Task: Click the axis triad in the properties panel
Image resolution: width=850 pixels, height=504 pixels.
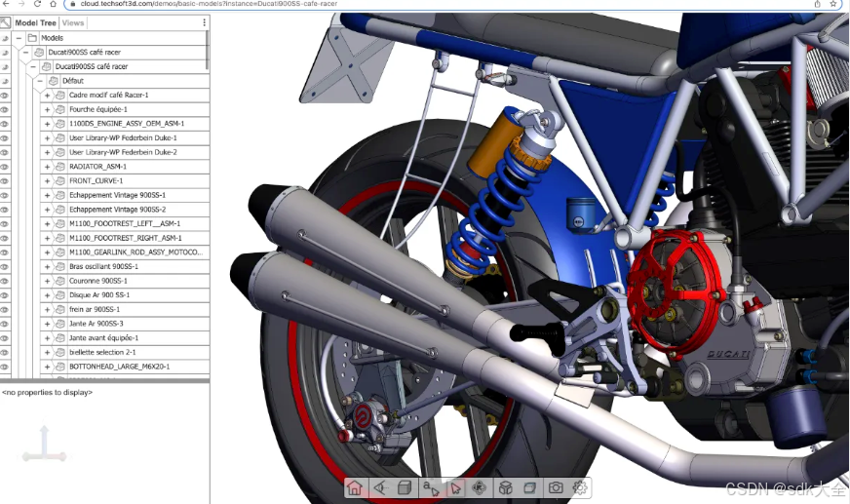Action: (x=45, y=445)
